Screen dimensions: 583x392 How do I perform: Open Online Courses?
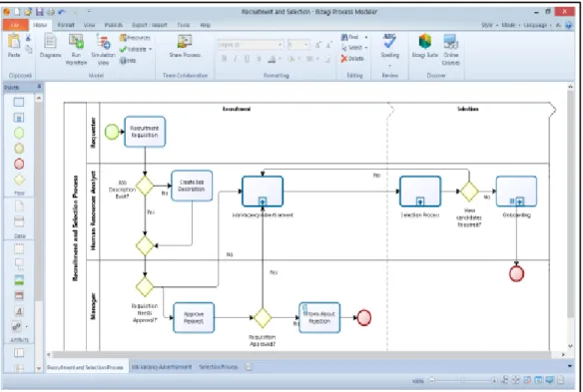pyautogui.click(x=450, y=49)
